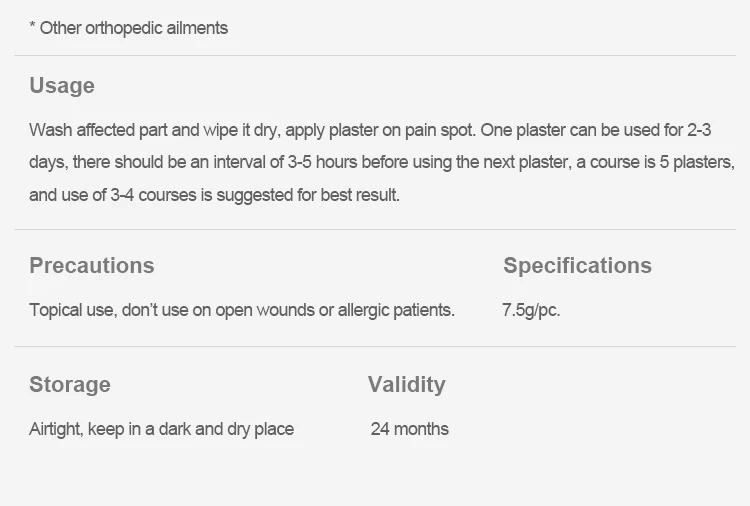
Task: Select the Validity heading
Action: (x=406, y=385)
